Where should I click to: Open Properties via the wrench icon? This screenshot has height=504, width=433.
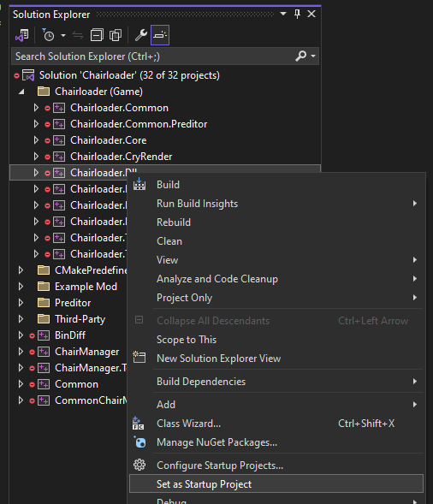click(x=141, y=35)
